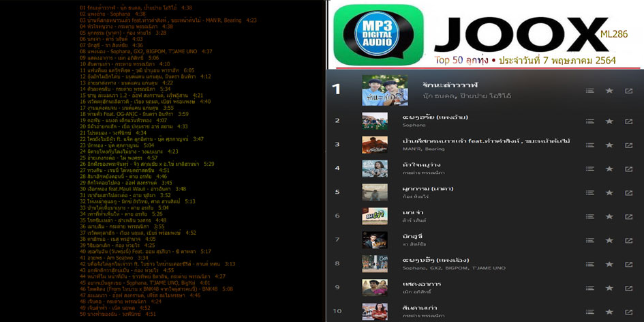644x322 pixels.
Task: Click the share icon on track 7
Action: (628, 240)
